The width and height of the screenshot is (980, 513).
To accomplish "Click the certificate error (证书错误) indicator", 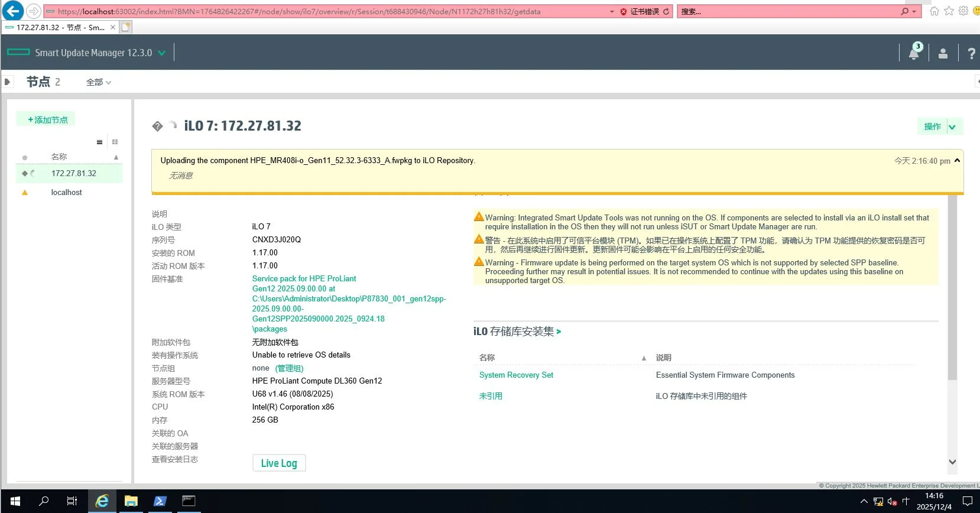I will 640,11.
